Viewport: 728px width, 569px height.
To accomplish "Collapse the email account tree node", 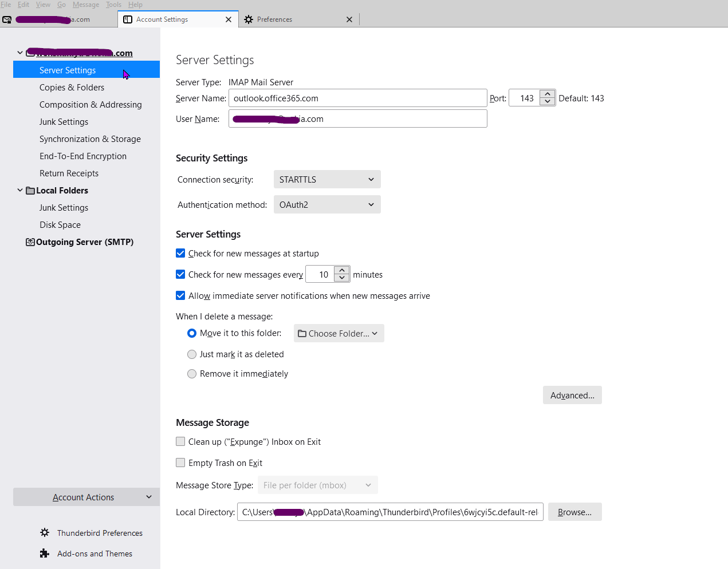I will tap(20, 53).
